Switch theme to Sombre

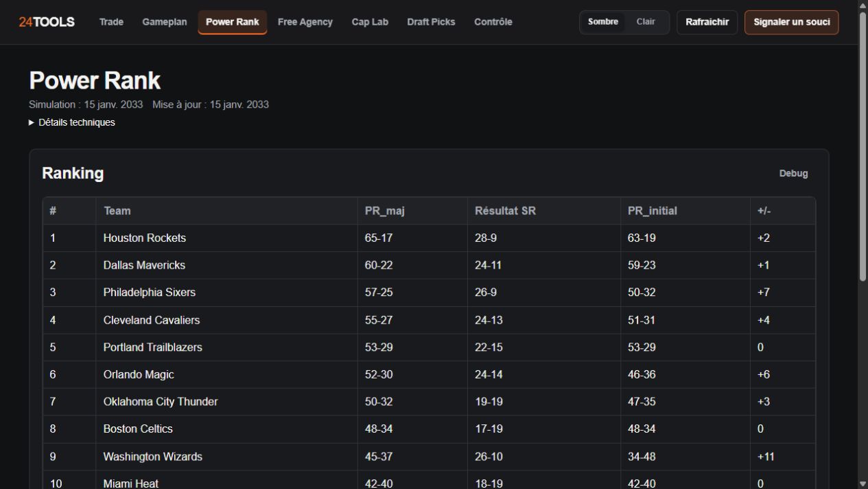coord(603,22)
